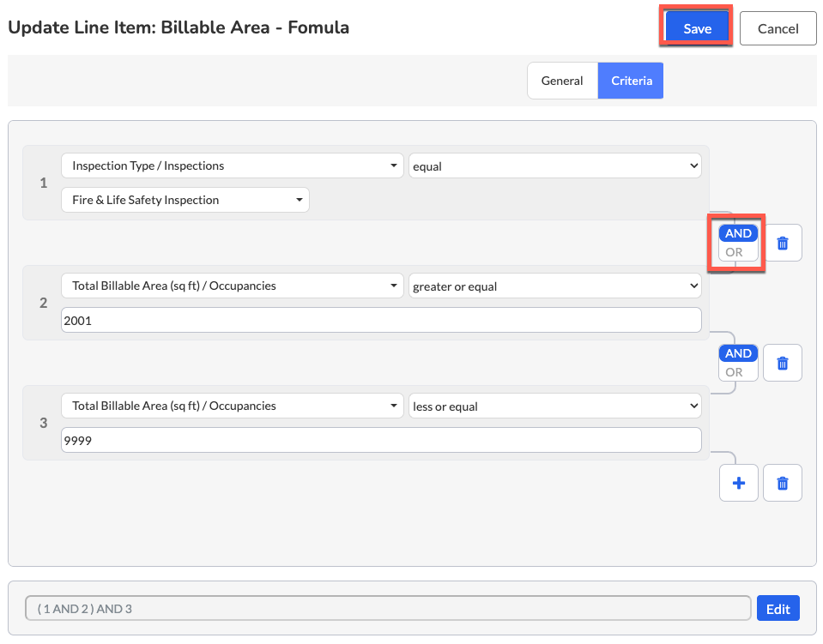Add a new criterion with the plus icon
This screenshot has height=644, width=823.
click(x=739, y=483)
